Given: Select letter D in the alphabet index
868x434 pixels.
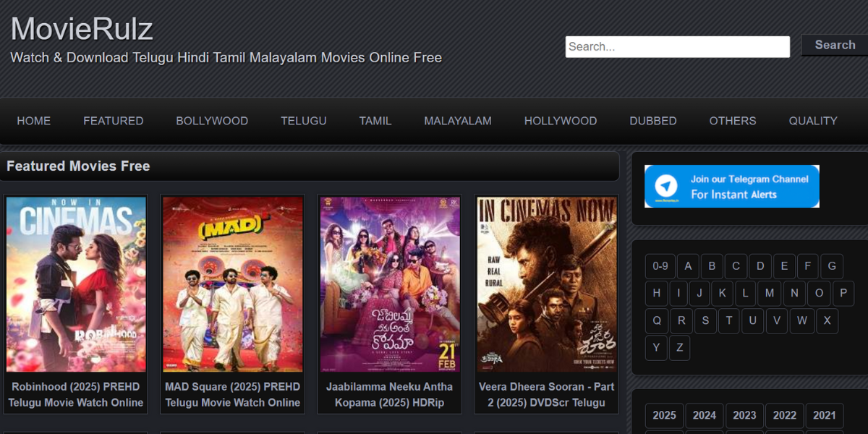Looking at the screenshot, I should [x=759, y=266].
